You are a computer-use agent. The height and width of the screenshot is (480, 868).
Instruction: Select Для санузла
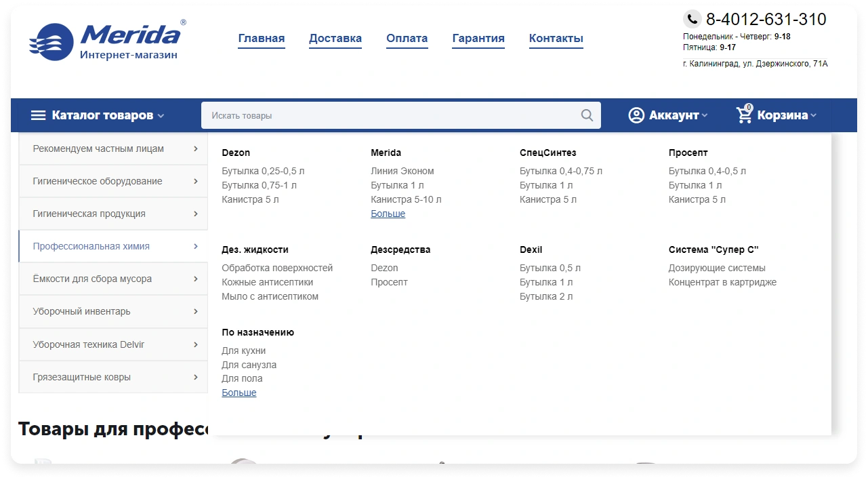click(x=249, y=365)
